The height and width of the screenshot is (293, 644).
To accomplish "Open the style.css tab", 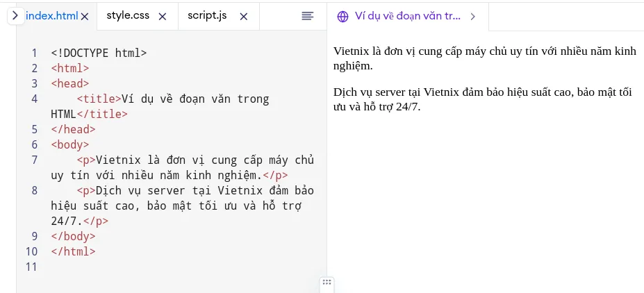I will pos(128,15).
